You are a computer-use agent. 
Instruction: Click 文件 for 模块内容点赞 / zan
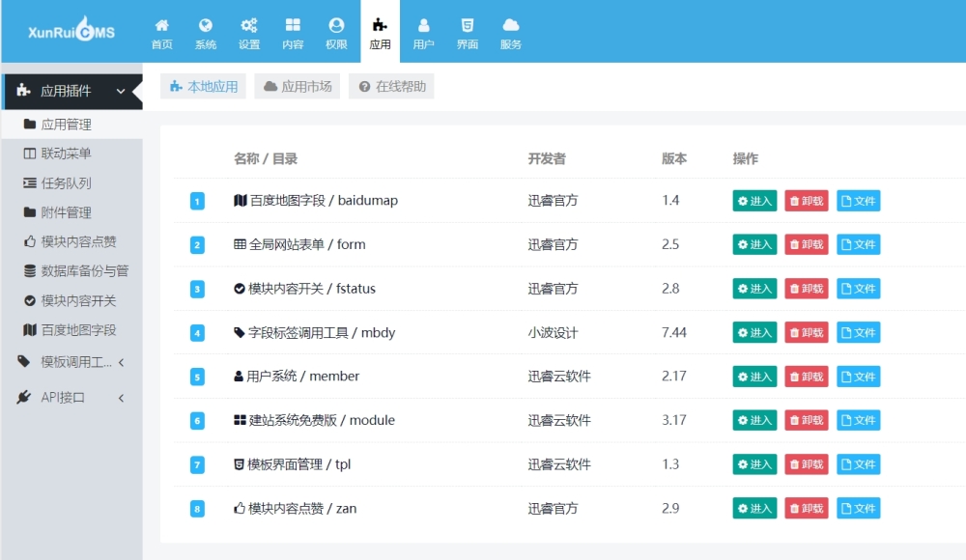(x=858, y=508)
